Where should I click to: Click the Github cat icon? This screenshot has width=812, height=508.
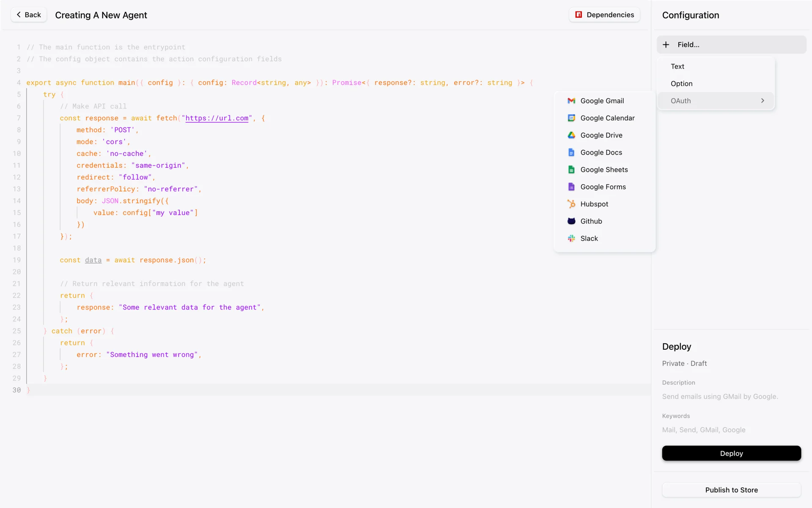point(571,221)
